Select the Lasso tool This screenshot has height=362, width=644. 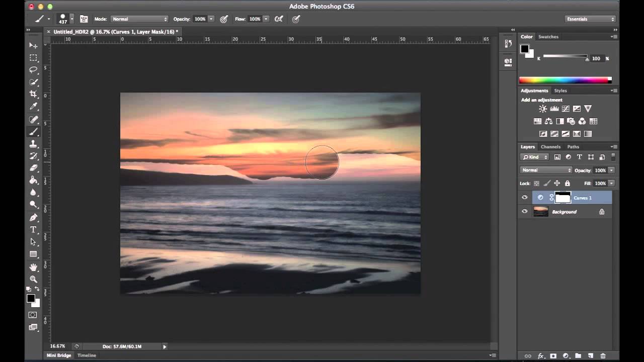(x=33, y=70)
